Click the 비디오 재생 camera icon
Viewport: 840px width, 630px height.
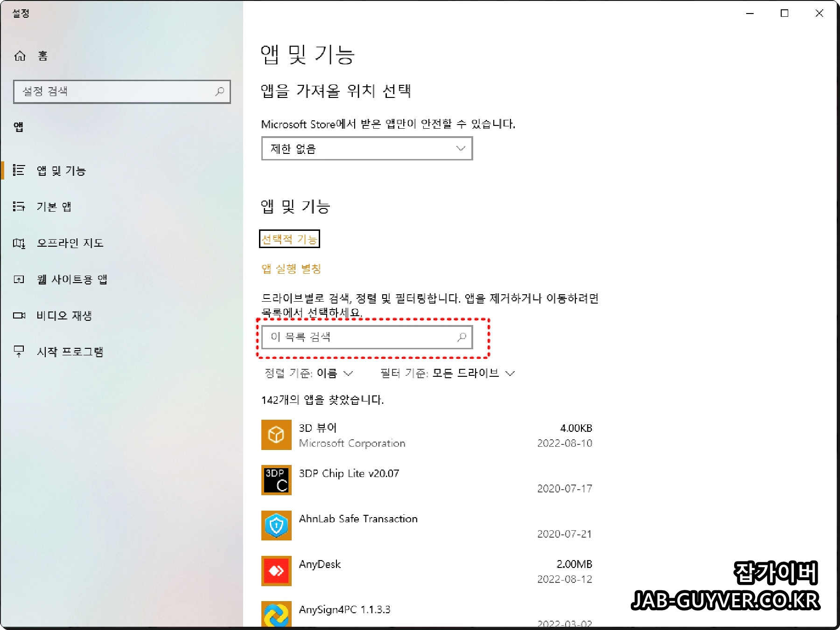click(19, 316)
